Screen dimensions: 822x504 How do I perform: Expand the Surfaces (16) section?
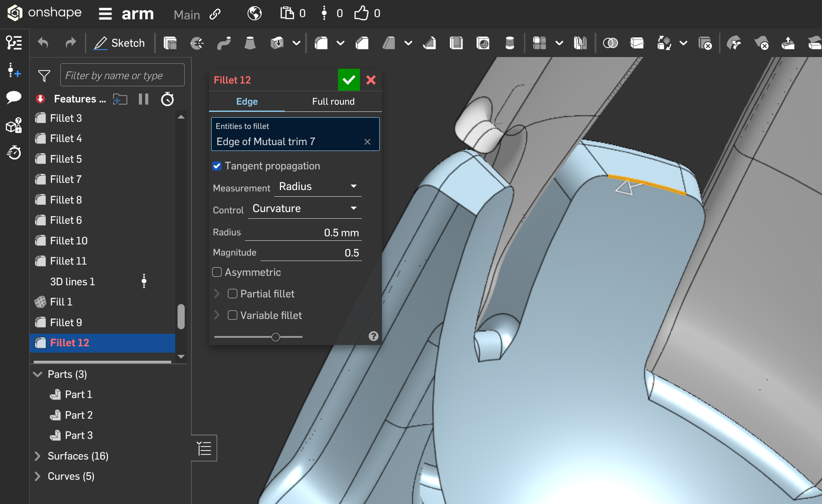(x=38, y=456)
